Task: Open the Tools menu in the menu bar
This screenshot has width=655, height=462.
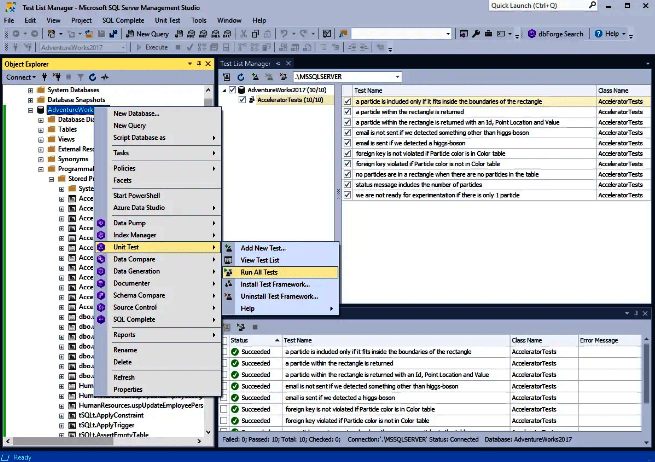Action: 199,20
